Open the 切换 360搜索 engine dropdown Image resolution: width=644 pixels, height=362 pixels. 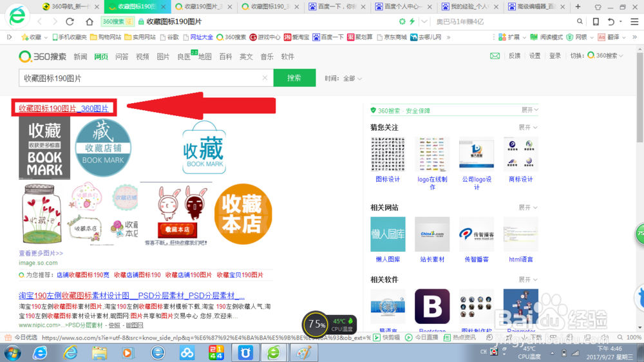pyautogui.click(x=605, y=56)
